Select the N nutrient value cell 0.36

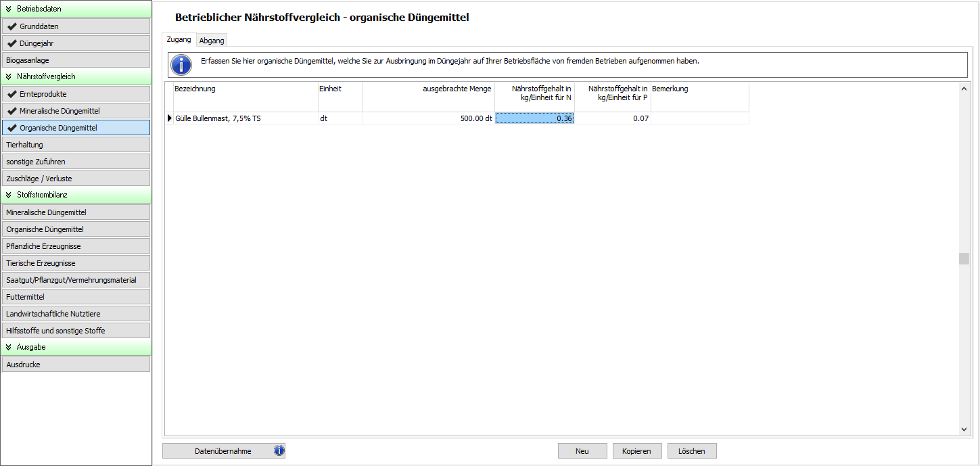[x=534, y=118]
